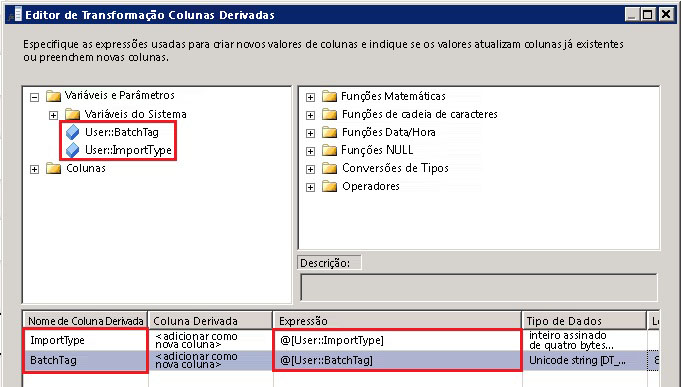Viewport: 681px width, 387px height.
Task: Click the BatchTag derived column name cell
Action: [x=85, y=361]
